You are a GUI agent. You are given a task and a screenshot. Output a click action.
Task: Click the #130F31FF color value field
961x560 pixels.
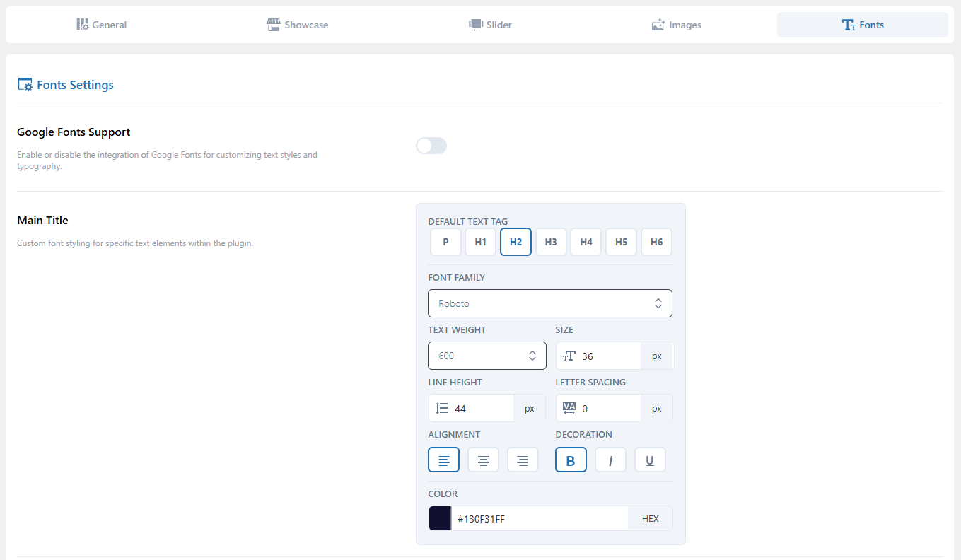(x=540, y=519)
